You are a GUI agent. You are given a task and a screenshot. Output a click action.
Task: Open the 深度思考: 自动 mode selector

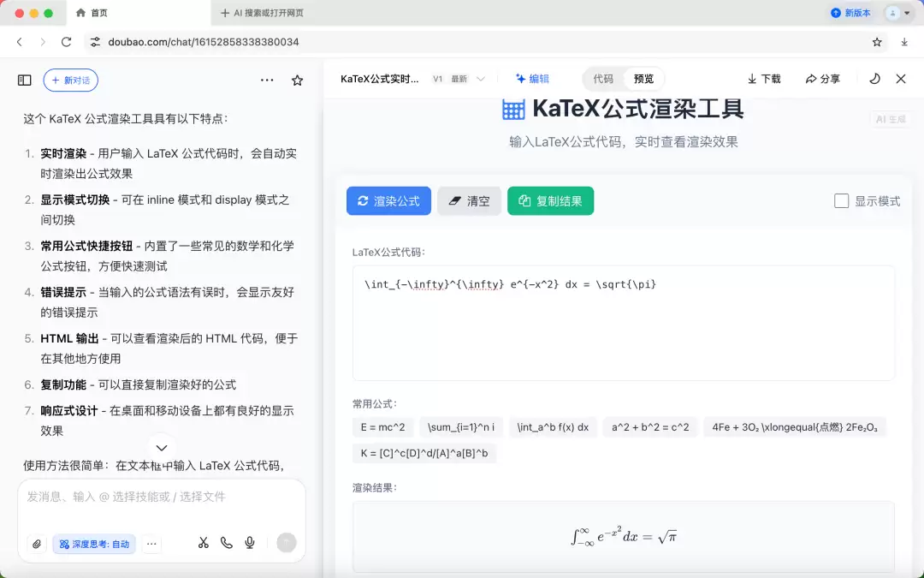click(x=94, y=544)
